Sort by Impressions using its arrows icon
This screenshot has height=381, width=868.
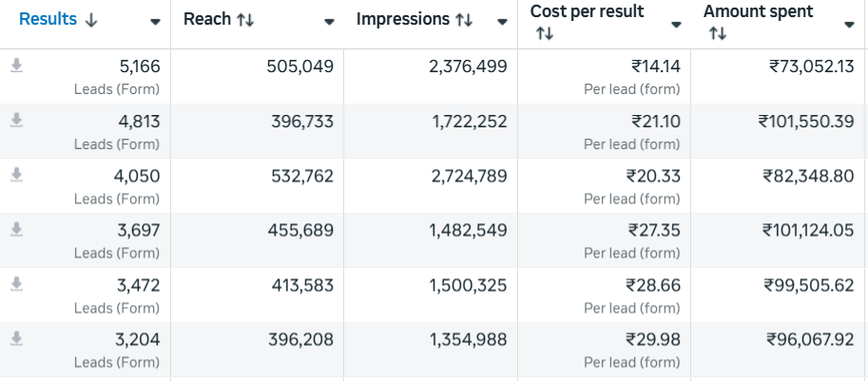465,20
